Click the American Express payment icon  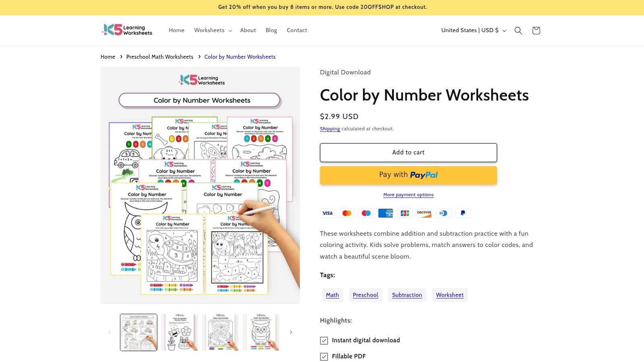[x=386, y=213]
